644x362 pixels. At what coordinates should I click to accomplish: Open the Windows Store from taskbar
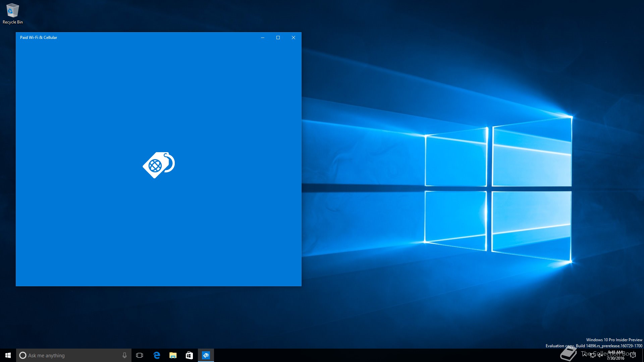[189, 355]
